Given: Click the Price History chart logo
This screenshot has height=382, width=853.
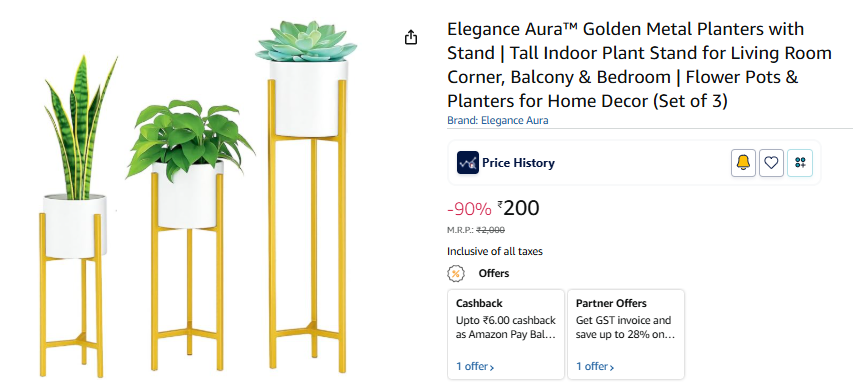Looking at the screenshot, I should click(468, 163).
